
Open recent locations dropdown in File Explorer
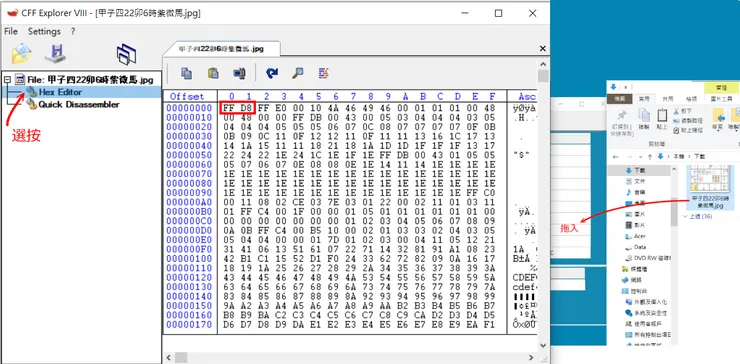coord(640,156)
